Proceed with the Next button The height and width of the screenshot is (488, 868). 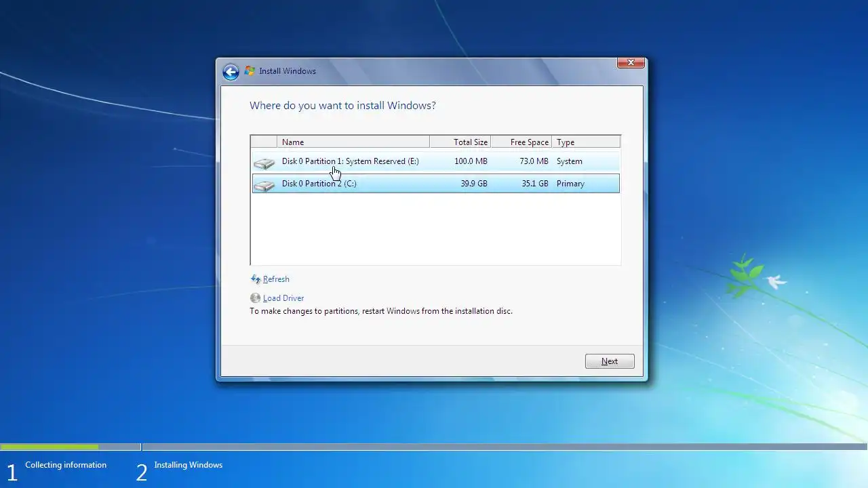point(610,361)
